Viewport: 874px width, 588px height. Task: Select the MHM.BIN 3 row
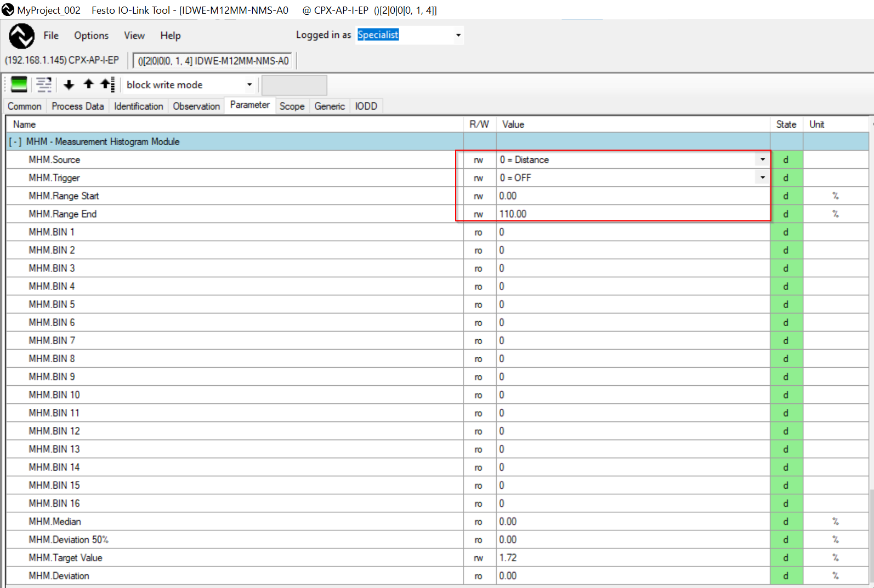(x=437, y=268)
